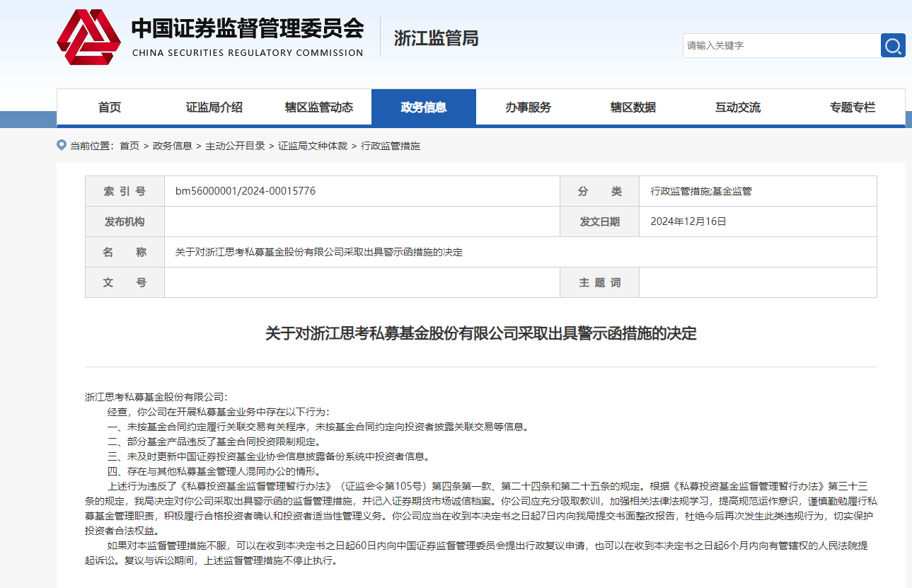
Task: Click the magnifier search icon button
Action: point(893,46)
